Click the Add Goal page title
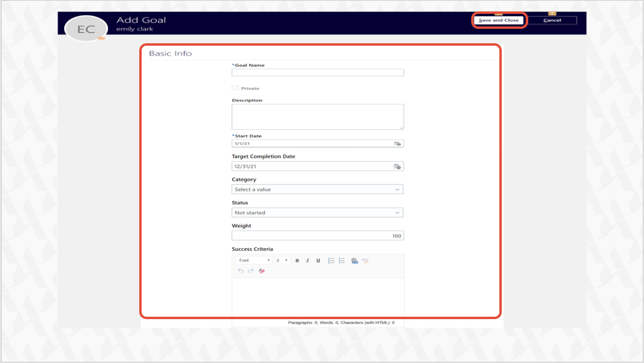Viewport: 644px width, 363px height. pyautogui.click(x=141, y=20)
